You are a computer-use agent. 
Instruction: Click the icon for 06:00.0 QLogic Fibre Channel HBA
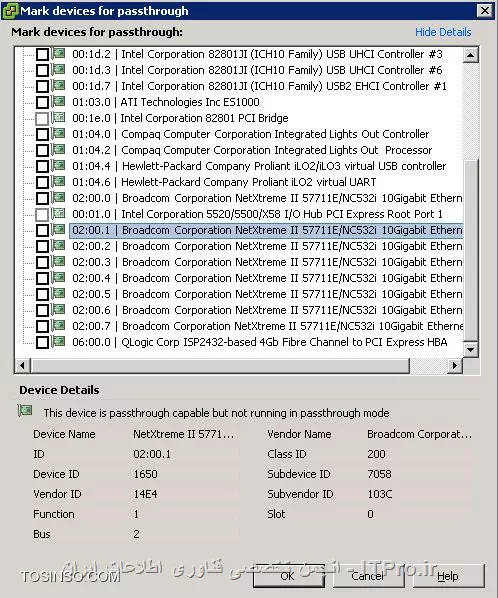click(58, 342)
